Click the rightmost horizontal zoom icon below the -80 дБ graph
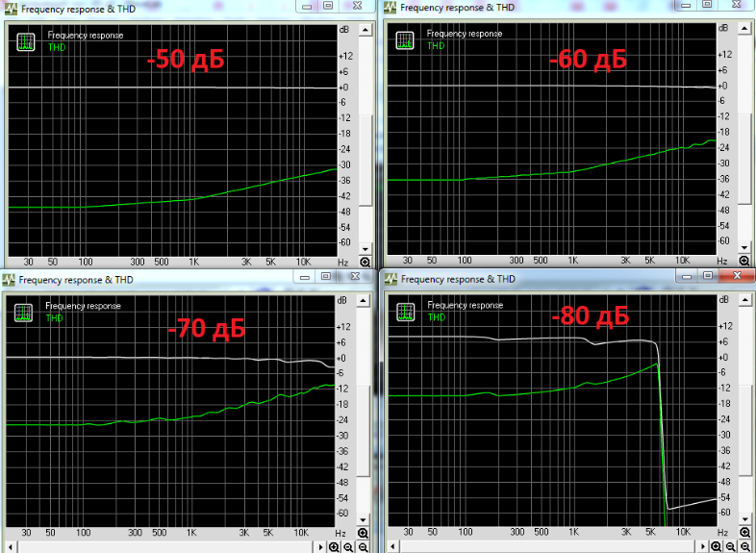 coord(745,546)
